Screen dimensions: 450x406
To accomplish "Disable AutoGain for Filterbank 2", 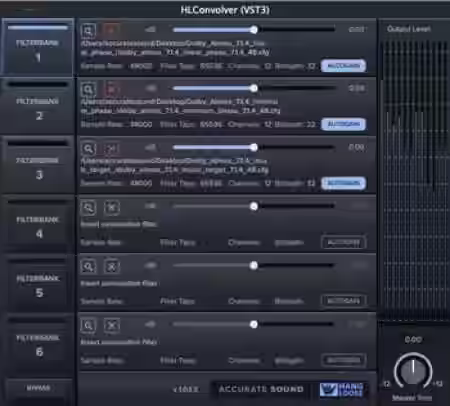I will click(x=343, y=124).
